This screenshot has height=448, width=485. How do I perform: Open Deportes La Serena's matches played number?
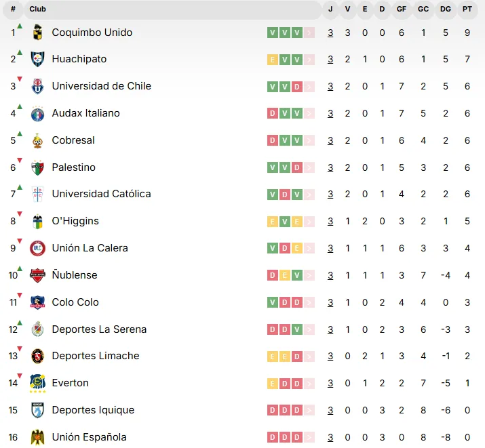point(330,329)
